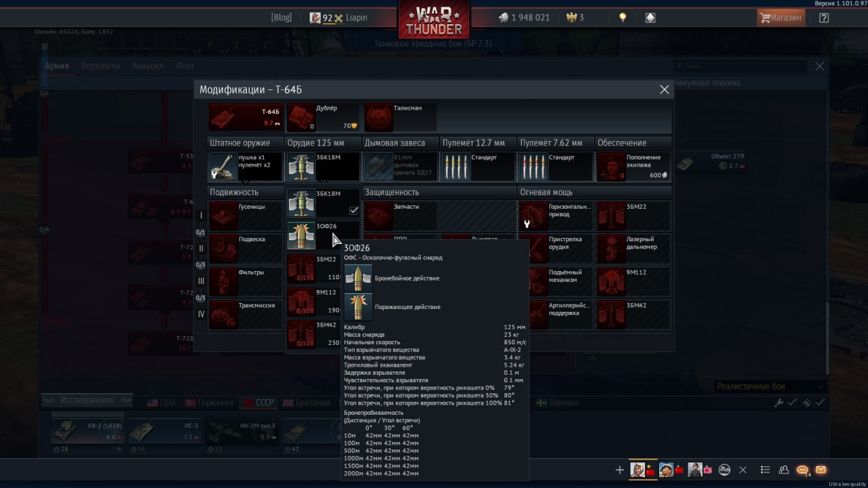868x488 pixels.
Task: Click the Объект 279 vehicle in research tree
Action: click(x=713, y=161)
